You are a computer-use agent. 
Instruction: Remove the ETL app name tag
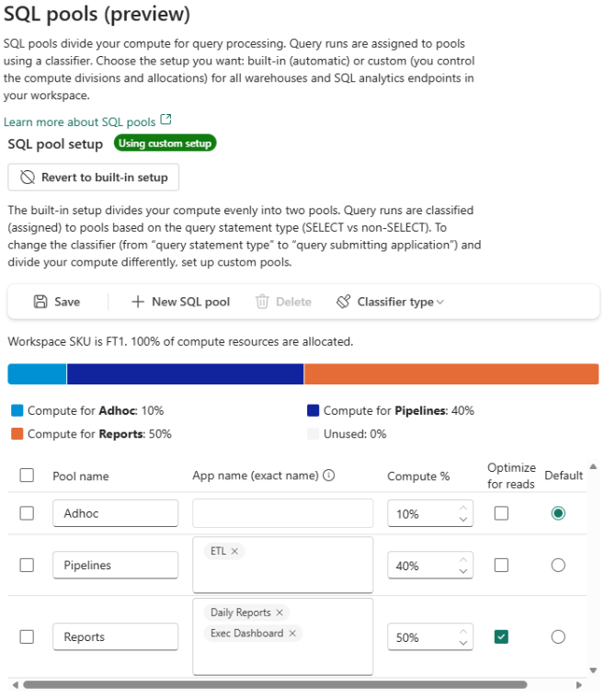[234, 551]
